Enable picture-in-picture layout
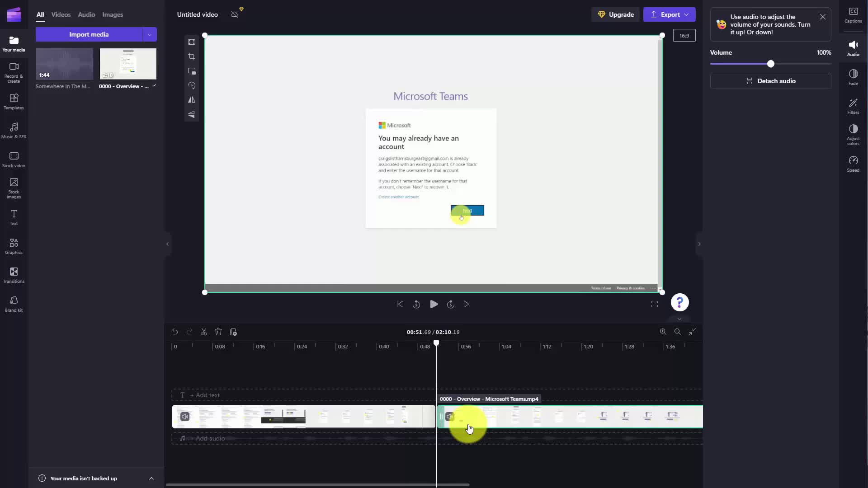 (192, 71)
